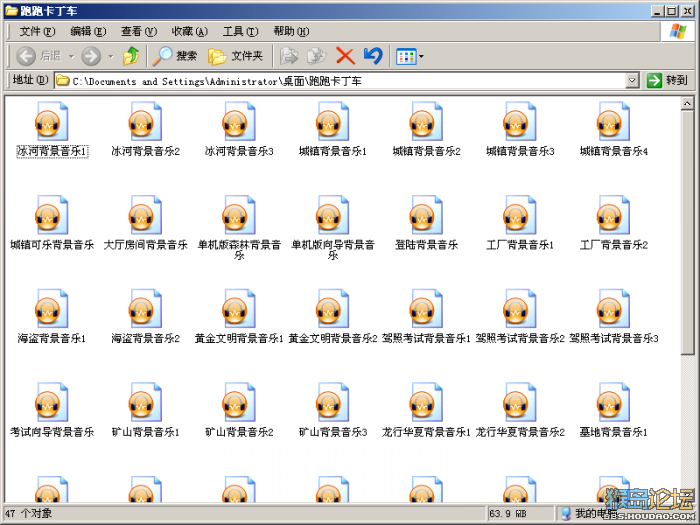Select the 城镇背景音乐1 audio file icon

point(333,121)
